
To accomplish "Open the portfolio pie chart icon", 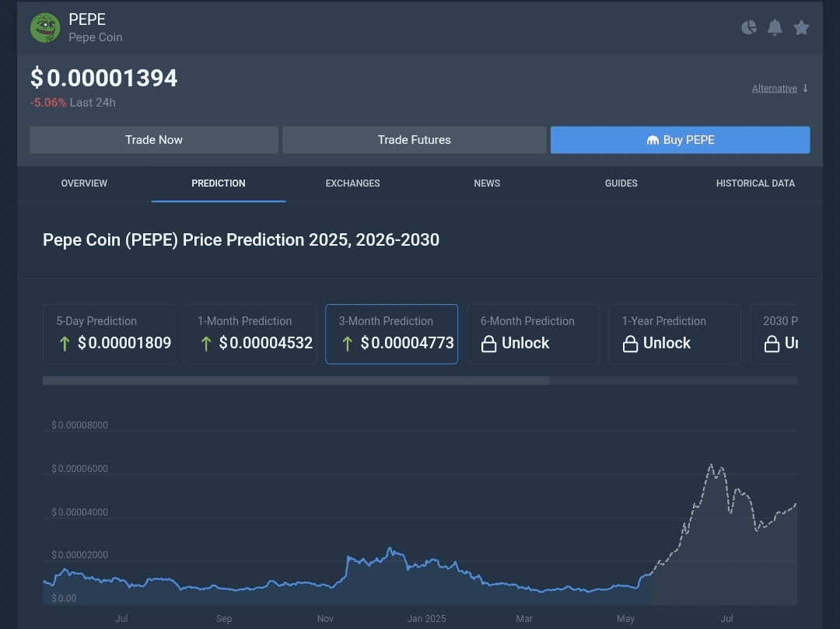I will [x=748, y=27].
